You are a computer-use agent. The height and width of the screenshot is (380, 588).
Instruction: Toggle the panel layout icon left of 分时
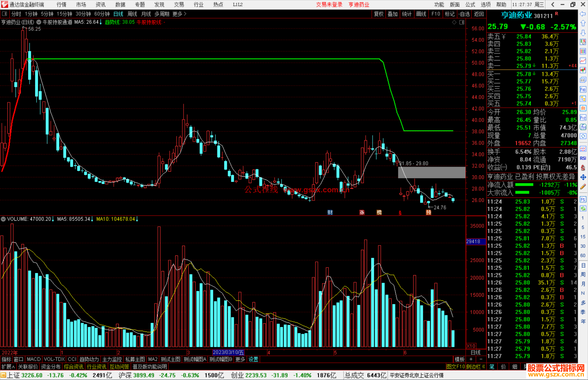tap(4, 14)
